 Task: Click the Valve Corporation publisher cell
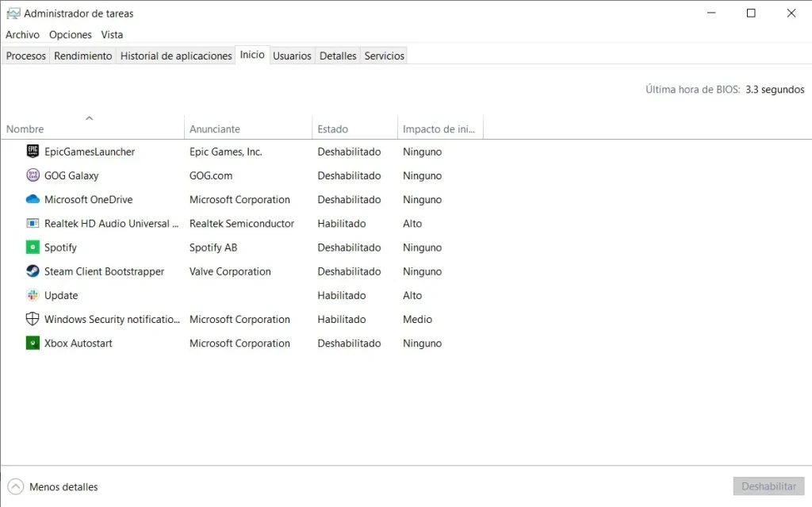230,271
